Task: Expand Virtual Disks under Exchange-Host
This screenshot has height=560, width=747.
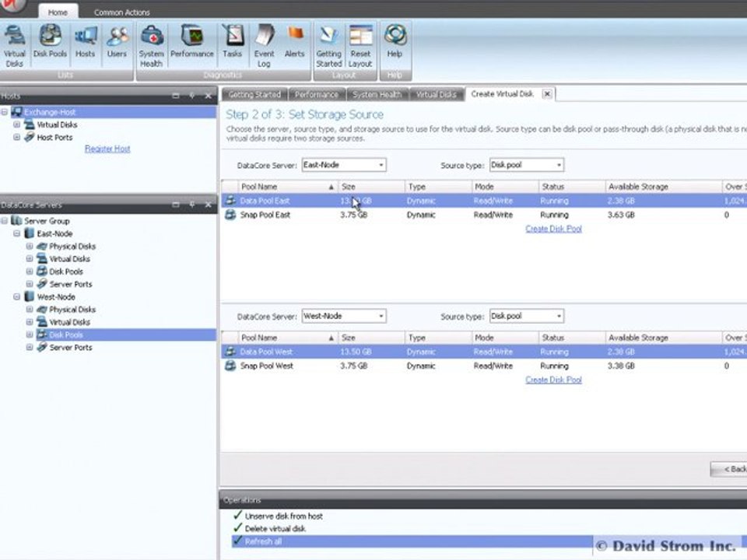Action: (x=16, y=124)
